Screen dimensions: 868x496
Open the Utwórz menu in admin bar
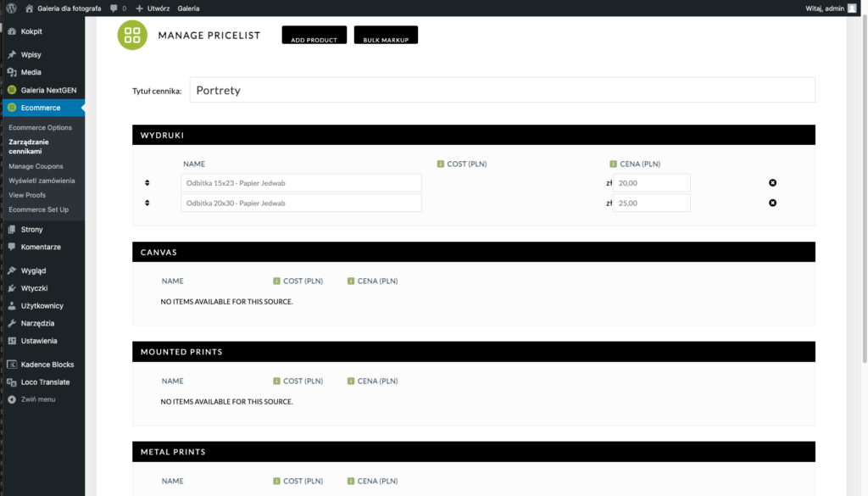point(153,8)
